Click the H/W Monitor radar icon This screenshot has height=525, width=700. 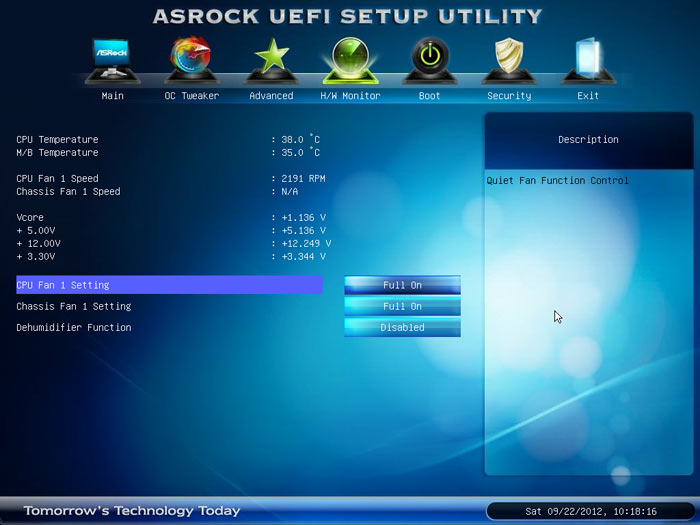point(350,60)
